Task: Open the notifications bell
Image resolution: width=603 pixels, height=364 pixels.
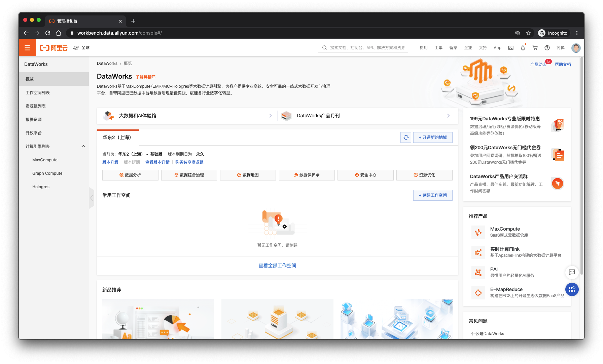Action: click(523, 48)
